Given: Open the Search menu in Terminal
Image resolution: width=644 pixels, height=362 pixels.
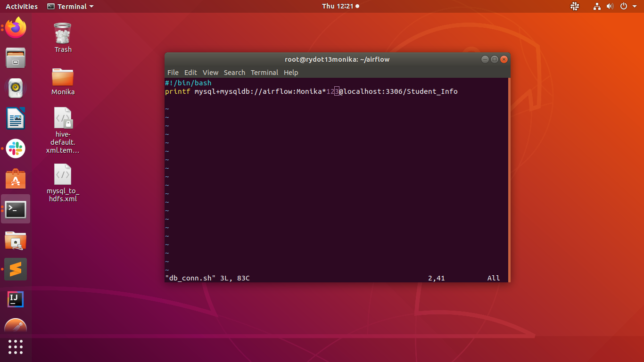Looking at the screenshot, I should 234,73.
